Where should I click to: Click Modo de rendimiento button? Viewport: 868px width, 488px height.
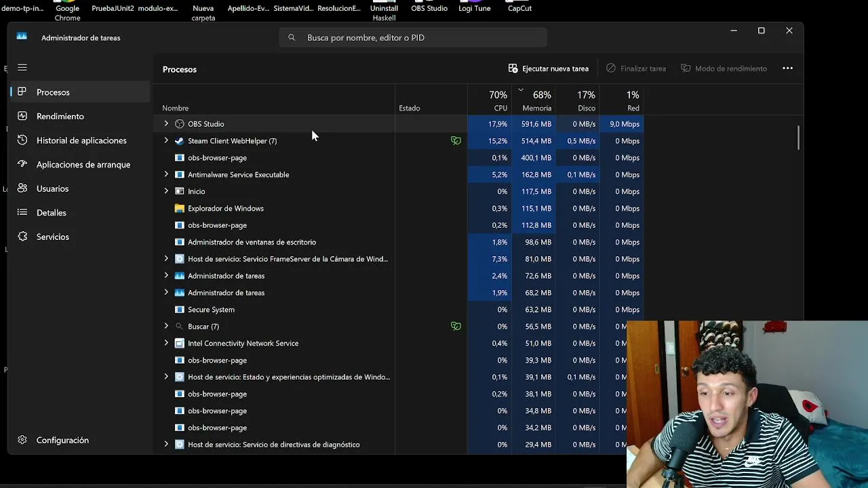pos(724,68)
